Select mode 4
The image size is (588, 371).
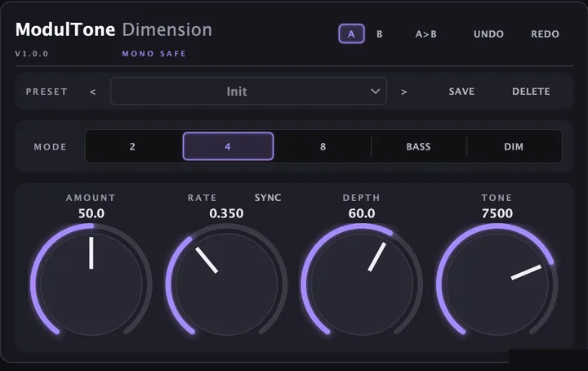click(228, 146)
